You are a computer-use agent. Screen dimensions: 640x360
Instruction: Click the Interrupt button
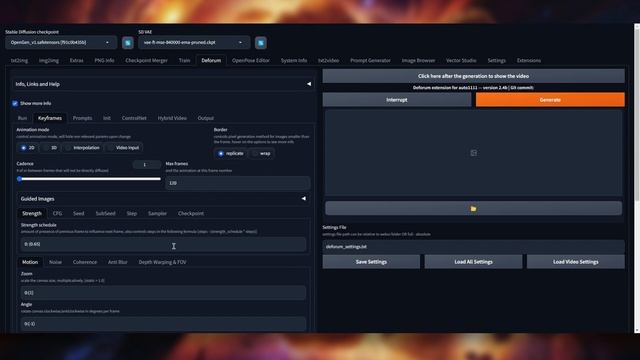tap(397, 100)
